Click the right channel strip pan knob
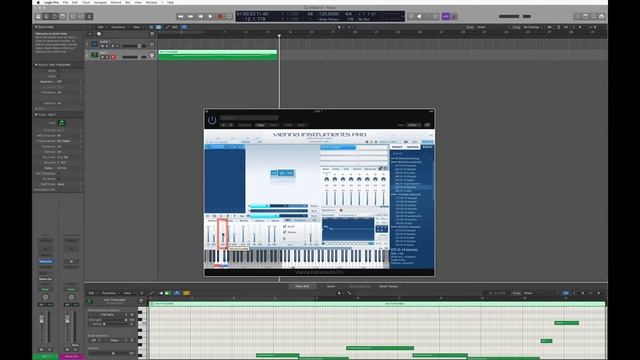The width and height of the screenshot is (640, 360). [x=71, y=297]
